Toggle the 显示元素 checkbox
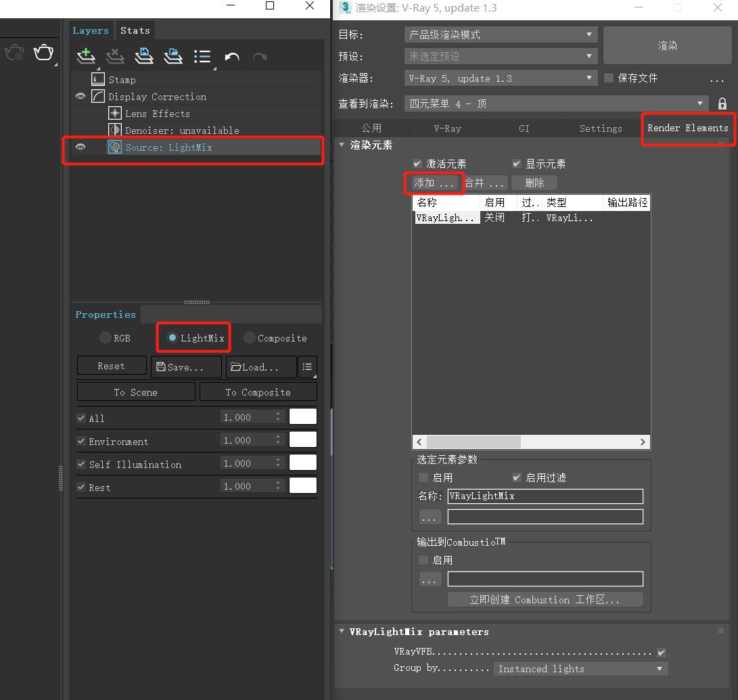The height and width of the screenshot is (700, 738). point(517,164)
